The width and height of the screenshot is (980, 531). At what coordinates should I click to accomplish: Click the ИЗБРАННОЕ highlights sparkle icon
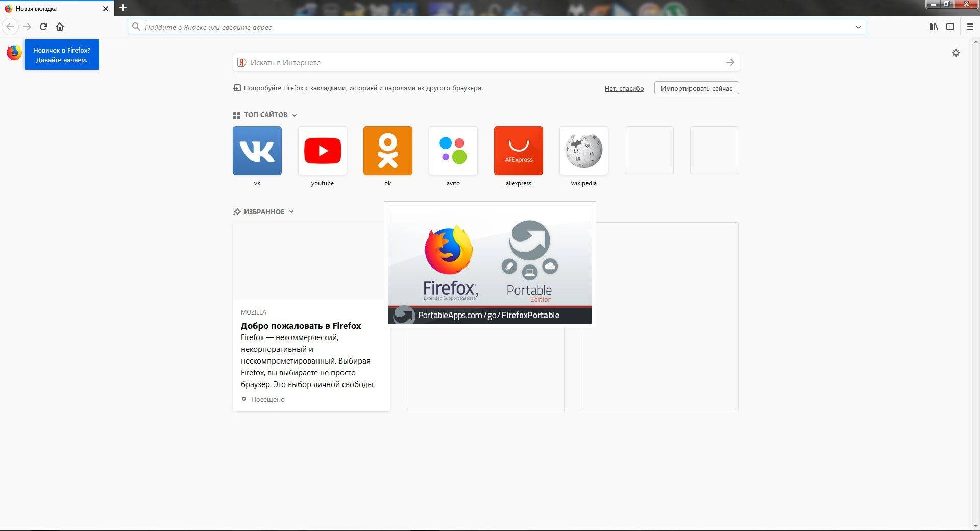237,212
